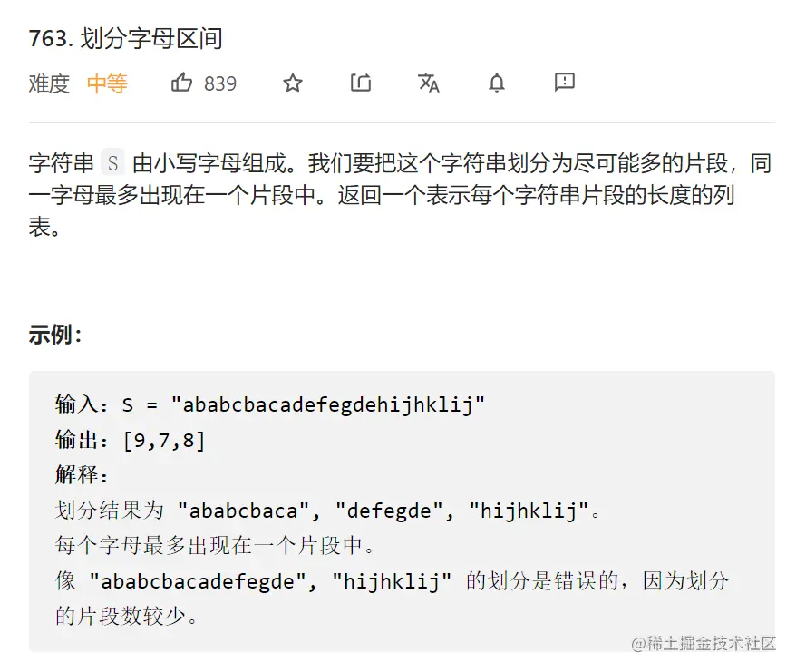Click the problem title 763. 划分字母区间
Image resolution: width=796 pixels, height=672 pixels.
click(126, 38)
